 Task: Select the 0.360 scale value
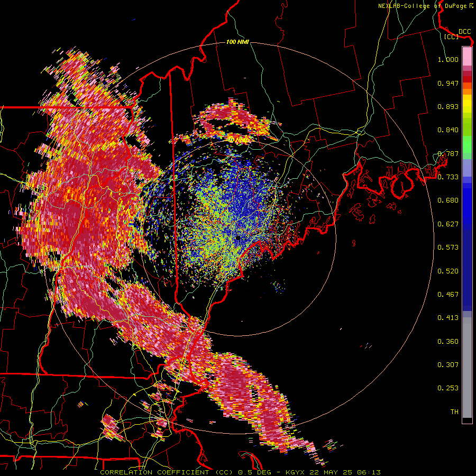click(x=448, y=342)
